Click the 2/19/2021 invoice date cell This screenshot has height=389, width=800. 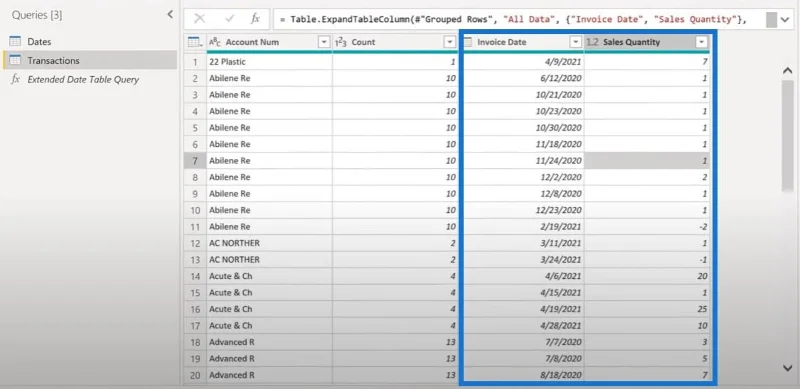click(x=523, y=226)
